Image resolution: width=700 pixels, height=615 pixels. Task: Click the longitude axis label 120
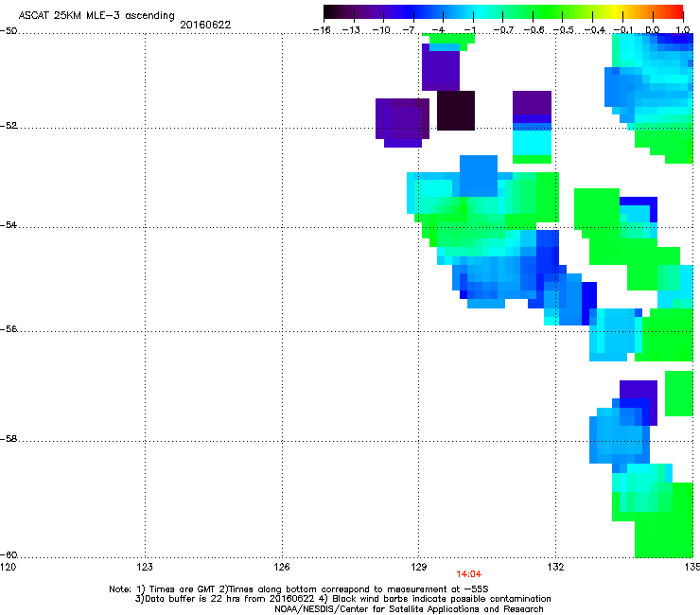pyautogui.click(x=8, y=567)
